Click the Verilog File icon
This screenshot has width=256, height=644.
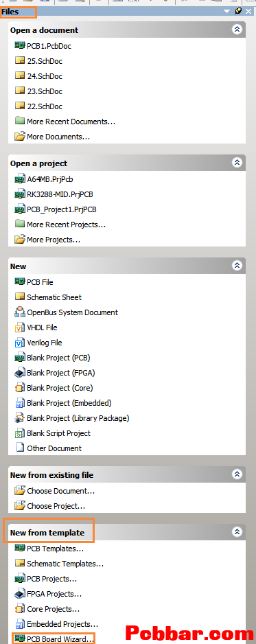20,343
